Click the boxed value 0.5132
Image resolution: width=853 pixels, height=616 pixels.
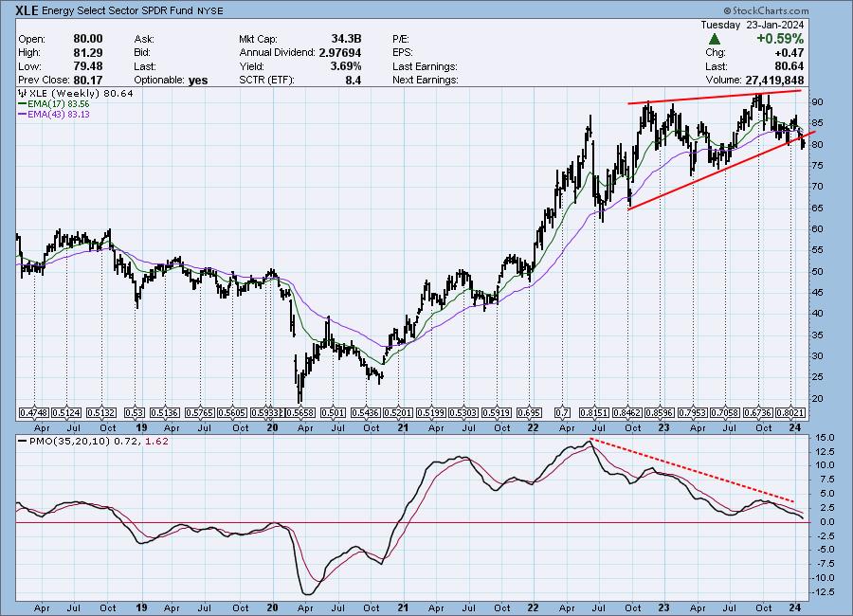pos(101,413)
